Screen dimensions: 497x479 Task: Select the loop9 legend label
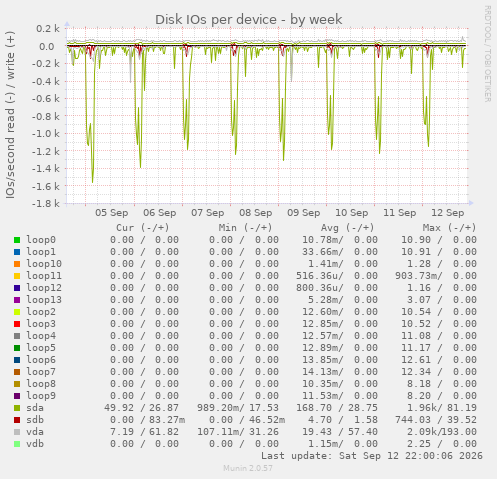tap(41, 396)
